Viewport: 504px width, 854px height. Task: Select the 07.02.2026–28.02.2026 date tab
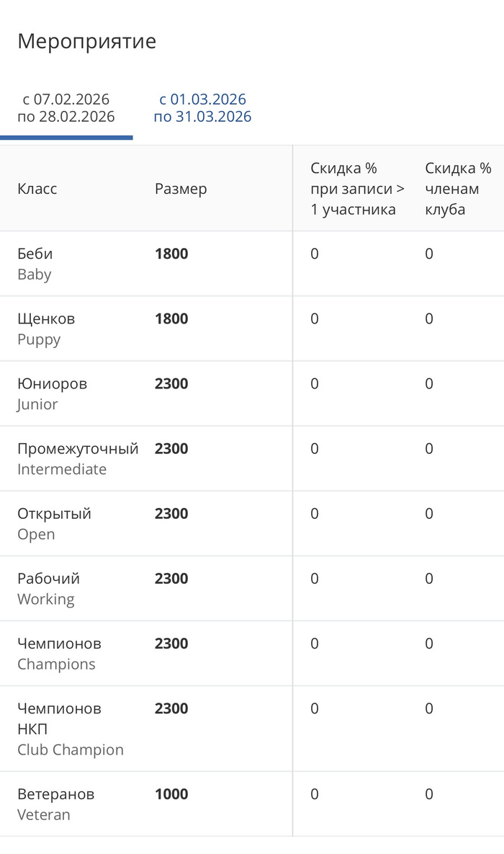(x=66, y=108)
